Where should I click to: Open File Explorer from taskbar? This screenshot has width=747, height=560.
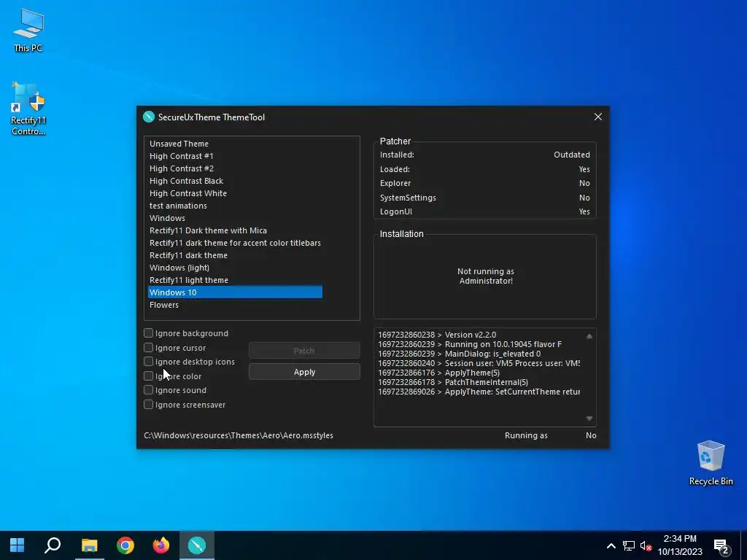pos(89,545)
